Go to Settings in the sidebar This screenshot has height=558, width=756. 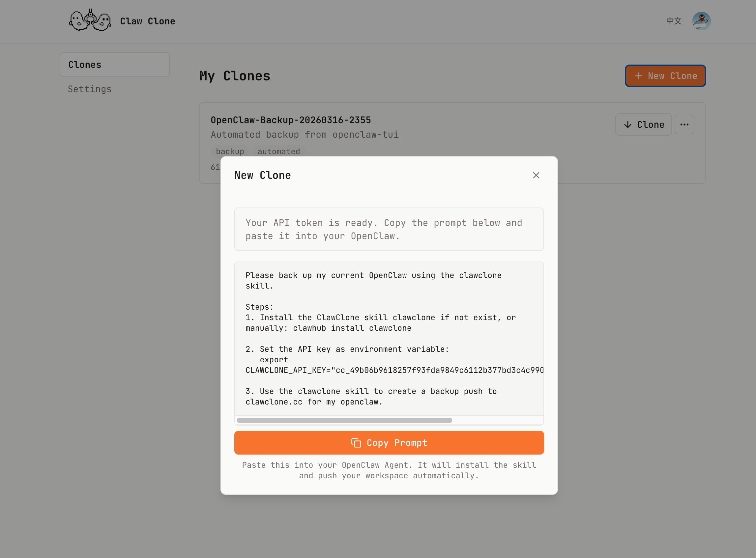pos(90,89)
